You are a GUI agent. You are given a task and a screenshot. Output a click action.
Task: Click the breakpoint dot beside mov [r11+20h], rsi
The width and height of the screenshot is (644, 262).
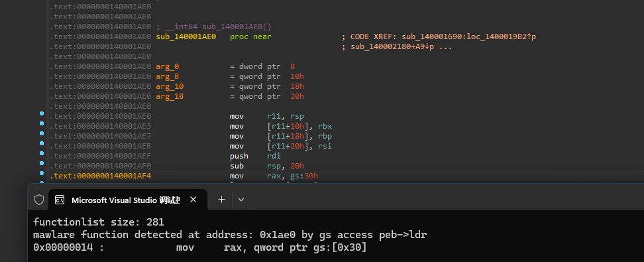[x=42, y=143]
